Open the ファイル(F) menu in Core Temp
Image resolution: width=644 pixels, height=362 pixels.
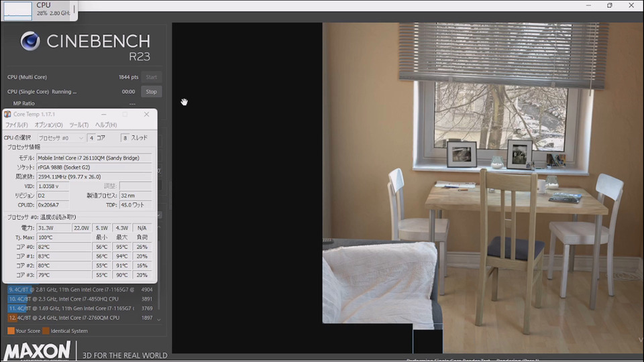coord(16,125)
